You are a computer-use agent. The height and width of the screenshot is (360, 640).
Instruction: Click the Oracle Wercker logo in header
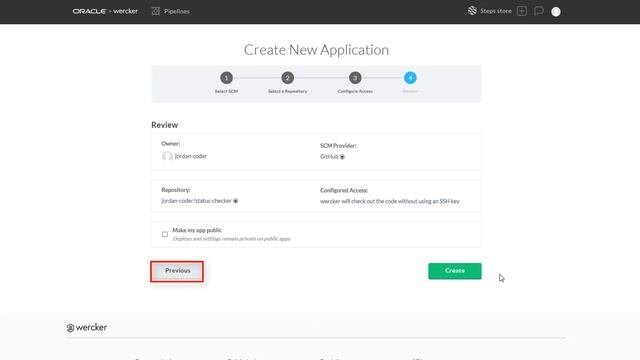105,11
